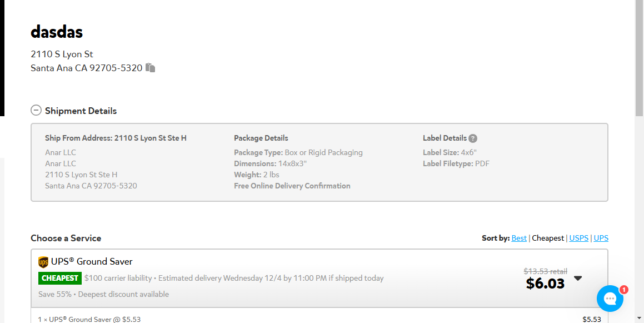The width and height of the screenshot is (644, 323).
Task: Click the page vertical scrollbar thumb
Action: click(x=639, y=57)
